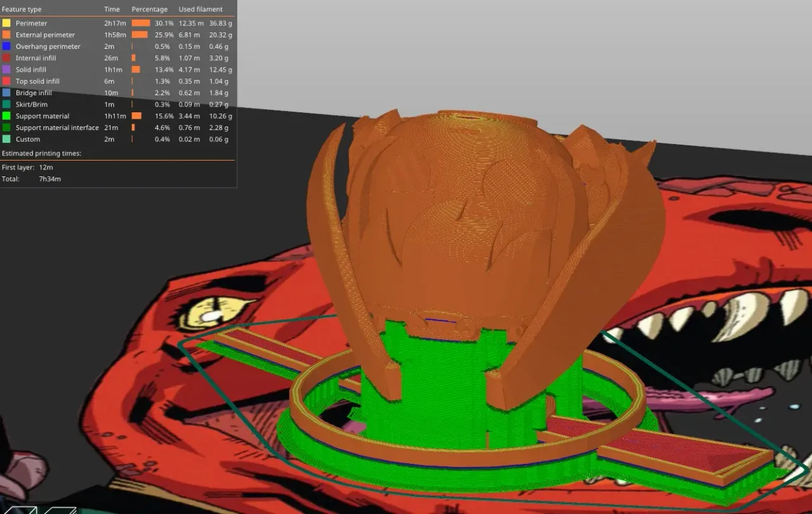The width and height of the screenshot is (812, 514).
Task: Toggle visibility of the Perimeter feature label
Action: 32,23
